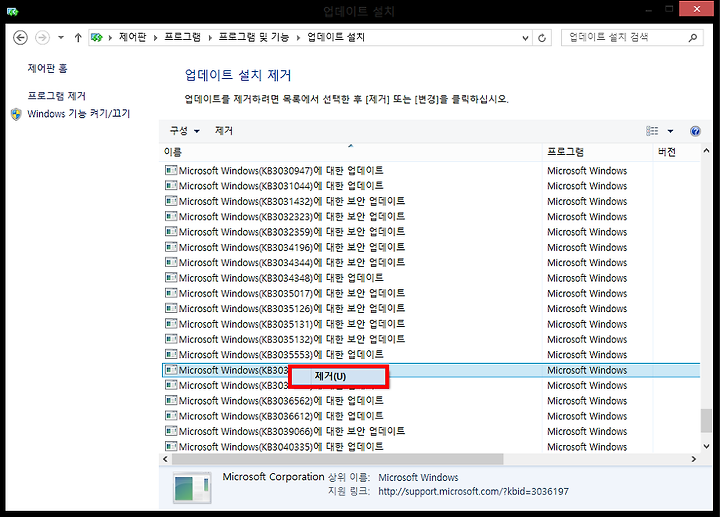The image size is (720, 517).
Task: Open 프로그램 제거 link
Action: pyautogui.click(x=56, y=96)
